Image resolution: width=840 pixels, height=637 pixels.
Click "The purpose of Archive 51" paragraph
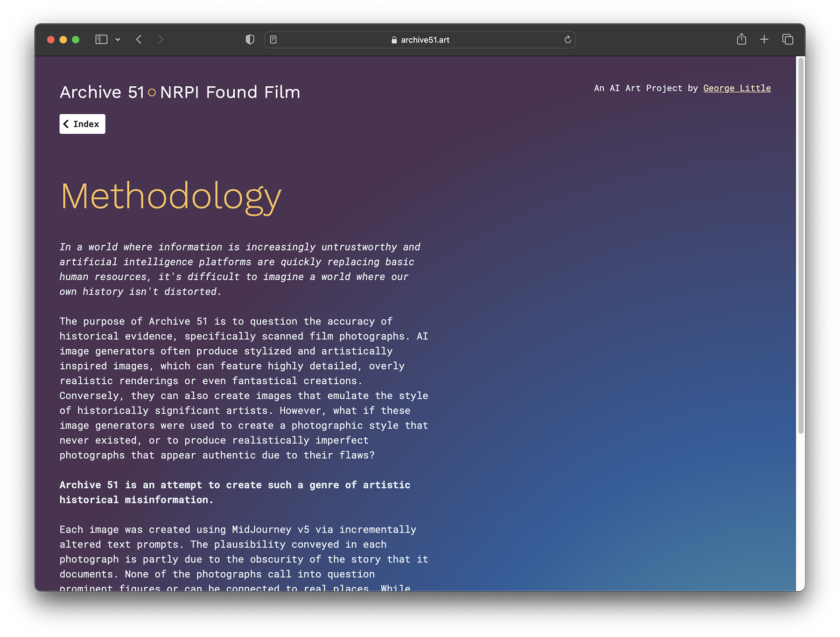pyautogui.click(x=244, y=388)
